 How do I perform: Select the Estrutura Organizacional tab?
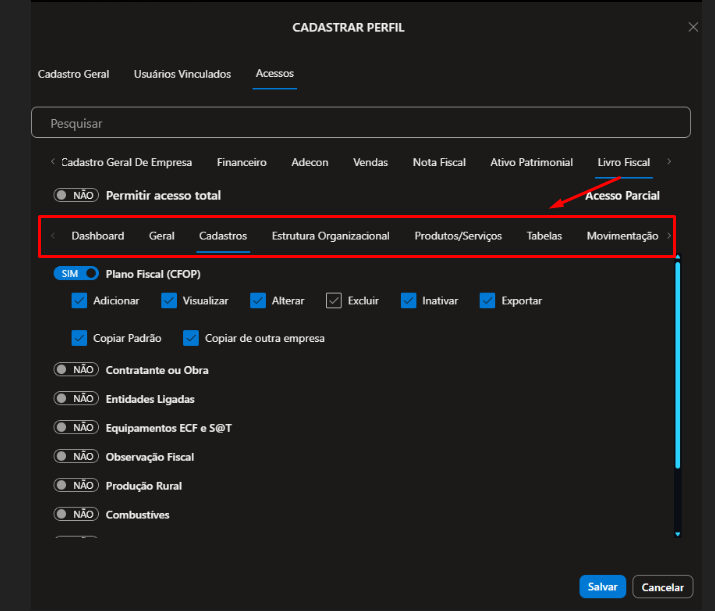(x=330, y=236)
